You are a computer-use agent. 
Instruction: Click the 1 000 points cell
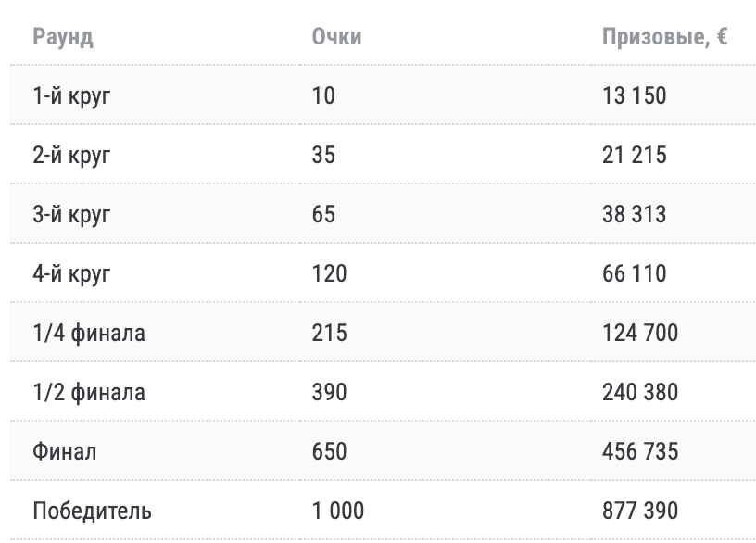338,511
